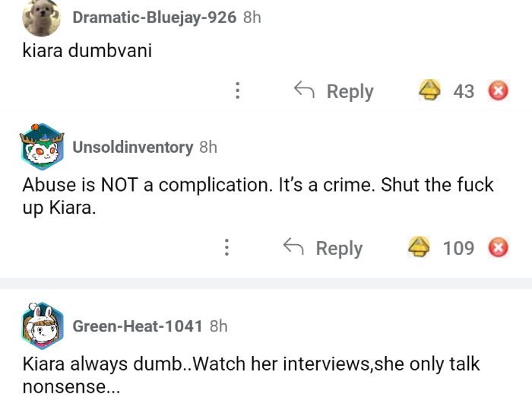Visit Green-Heat-1041's profile via username
The width and height of the screenshot is (532, 410).
137,326
